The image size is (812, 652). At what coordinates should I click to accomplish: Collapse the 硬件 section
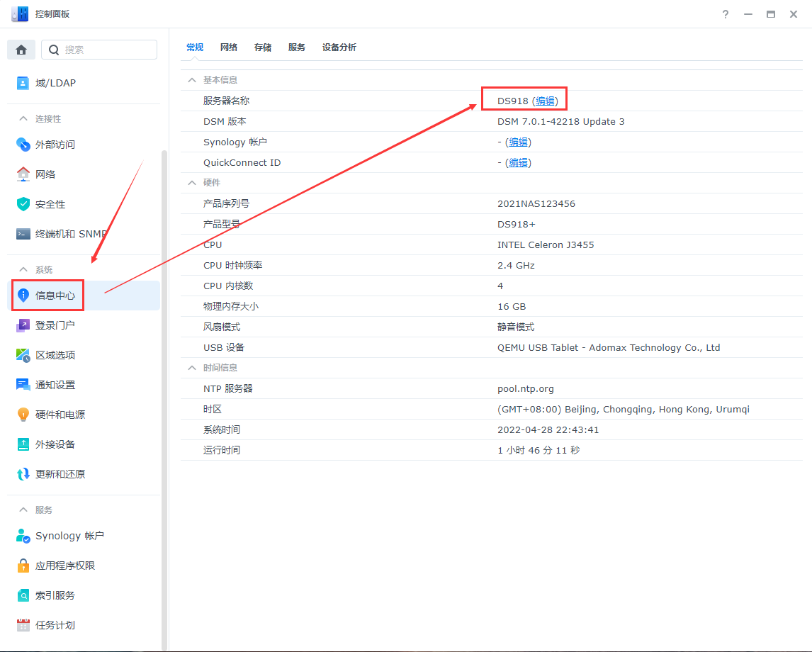coord(191,182)
